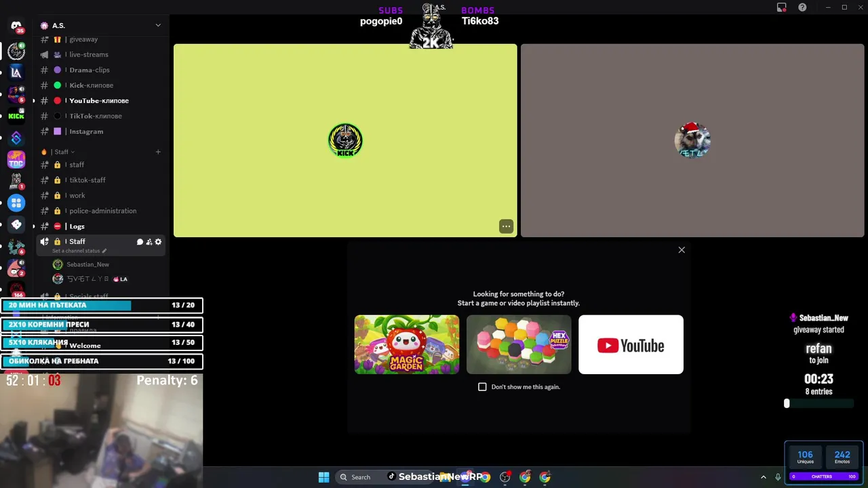Open the last Chrome icon in taskbar
This screenshot has height=488, width=868.
[545, 477]
